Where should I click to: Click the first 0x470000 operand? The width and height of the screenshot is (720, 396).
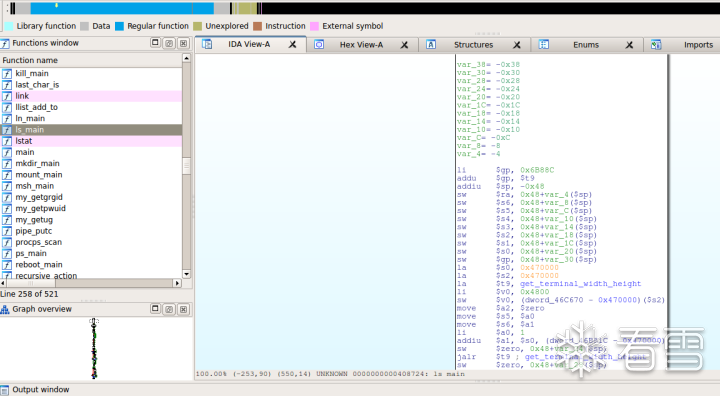tap(539, 267)
